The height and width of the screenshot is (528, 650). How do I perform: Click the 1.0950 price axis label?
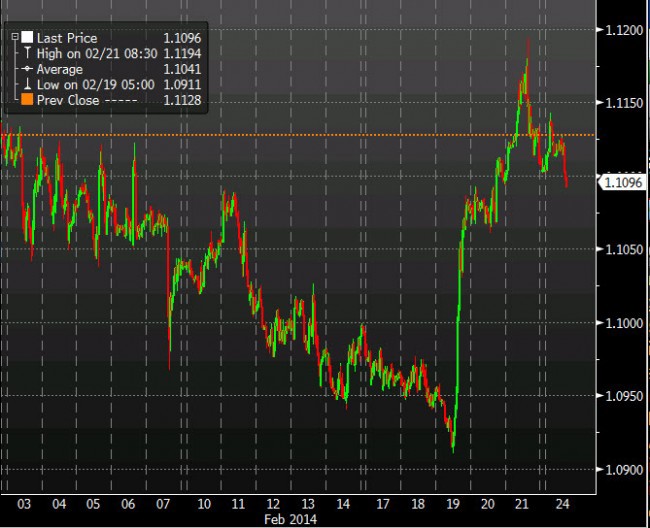click(624, 396)
